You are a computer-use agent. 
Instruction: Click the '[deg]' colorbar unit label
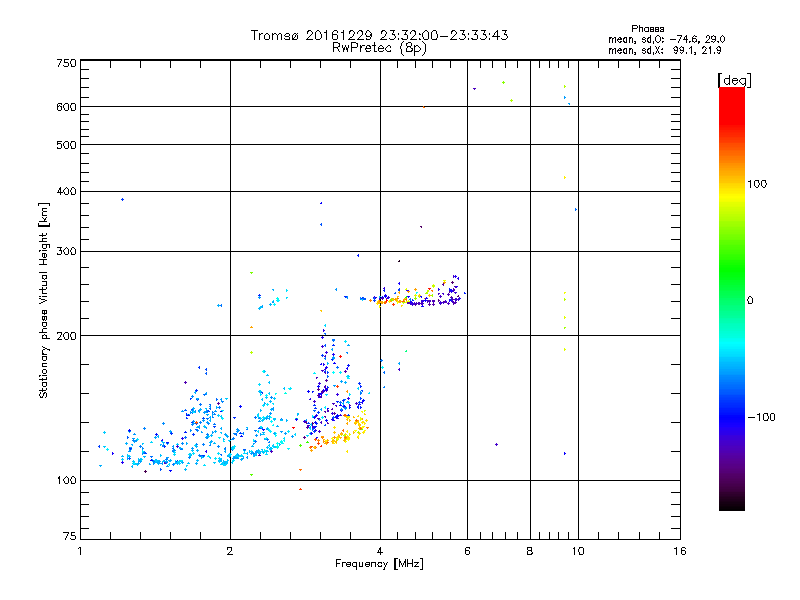[x=734, y=80]
